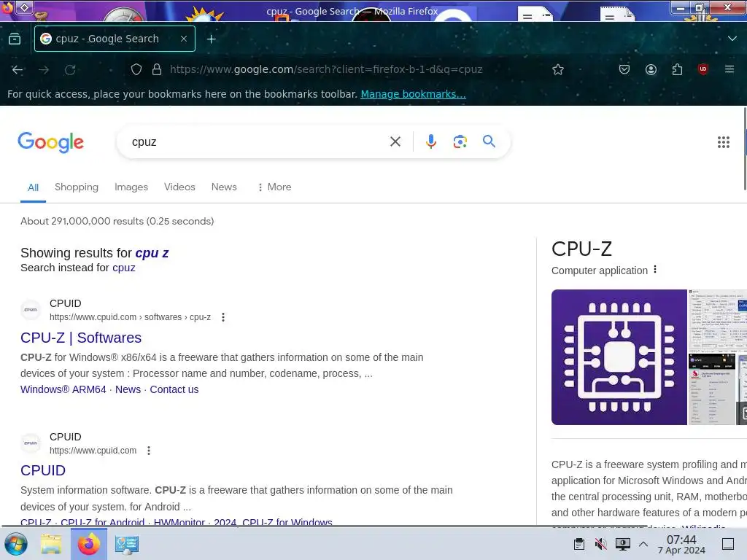Click page vertical scrollbar
The image size is (747, 560).
pos(745,149)
